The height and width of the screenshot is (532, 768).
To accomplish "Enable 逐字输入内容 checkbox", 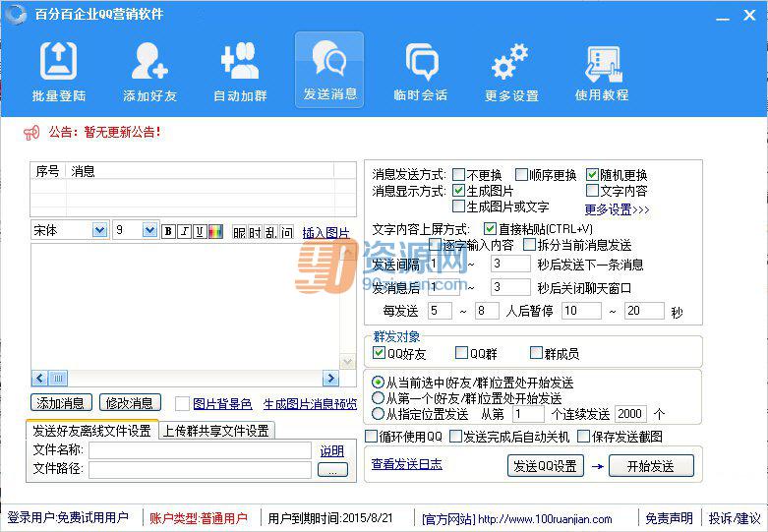I will (x=435, y=244).
